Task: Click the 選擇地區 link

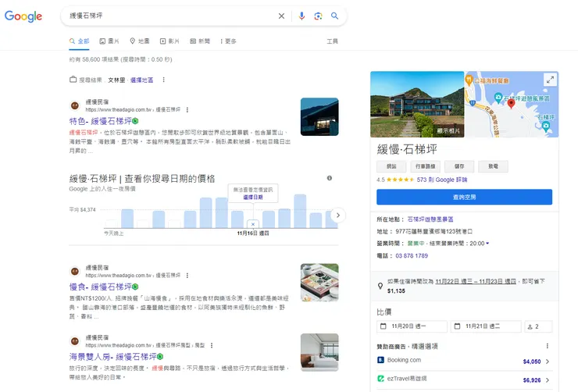Action: point(141,80)
